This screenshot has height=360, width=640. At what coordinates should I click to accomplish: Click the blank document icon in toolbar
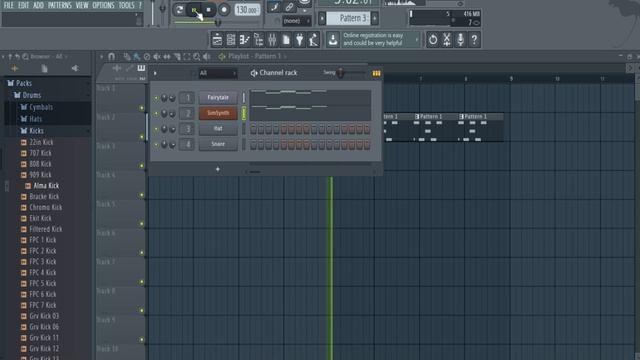pyautogui.click(x=286, y=40)
